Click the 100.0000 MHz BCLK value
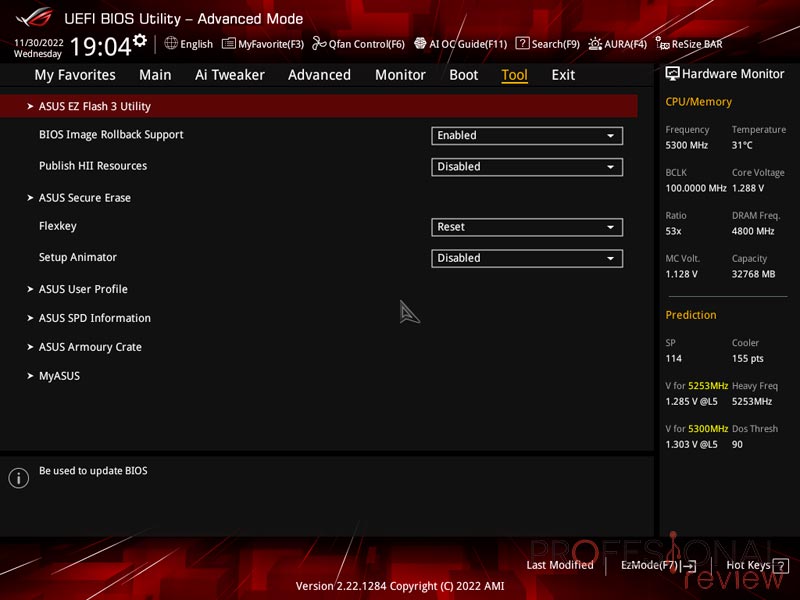Image resolution: width=800 pixels, height=600 pixels. pos(696,188)
